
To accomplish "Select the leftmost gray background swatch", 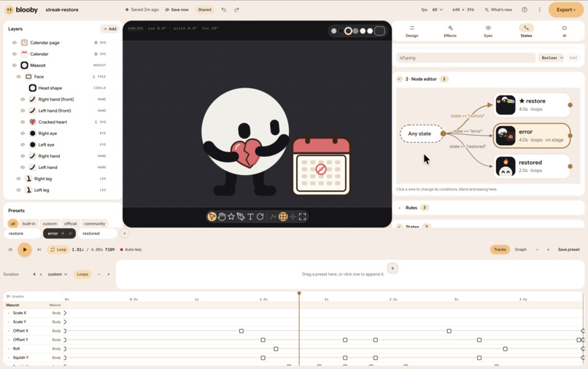I will click(333, 31).
